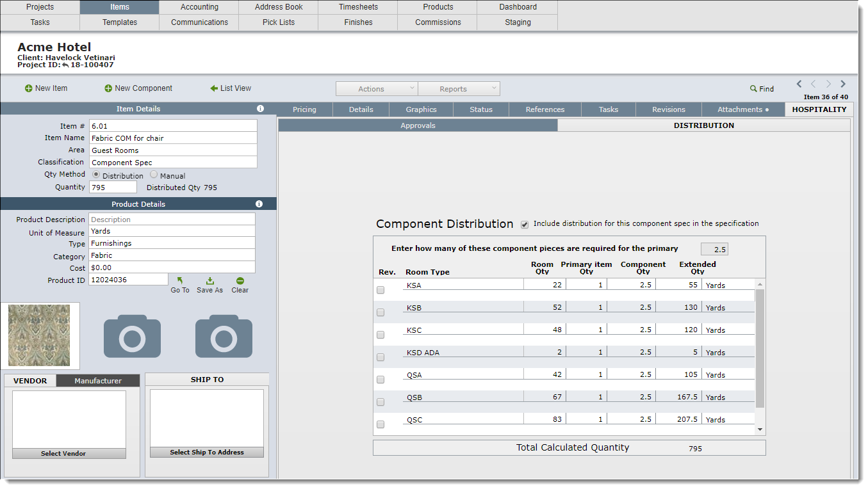
Task: Click the second image camera placeholder
Action: (x=132, y=336)
